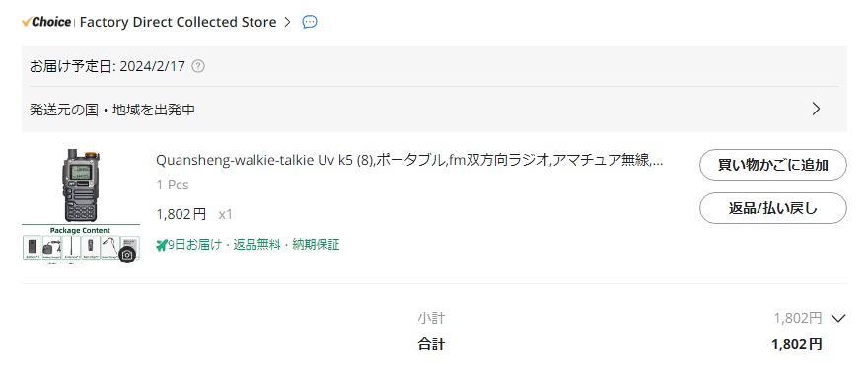868x374 pixels.
Task: Open tracking details via the right arrow
Action: pos(816,110)
